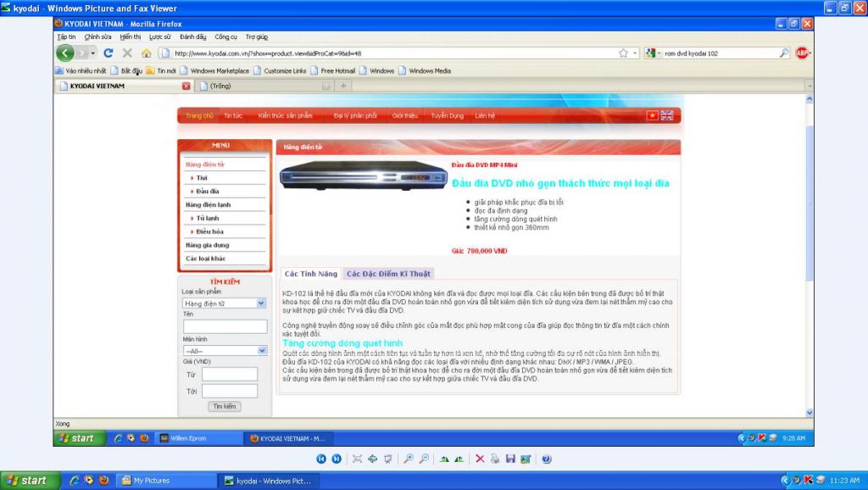Screen dimensions: 868x490
Task: Click the Tên text field in search panel
Action: click(x=225, y=326)
